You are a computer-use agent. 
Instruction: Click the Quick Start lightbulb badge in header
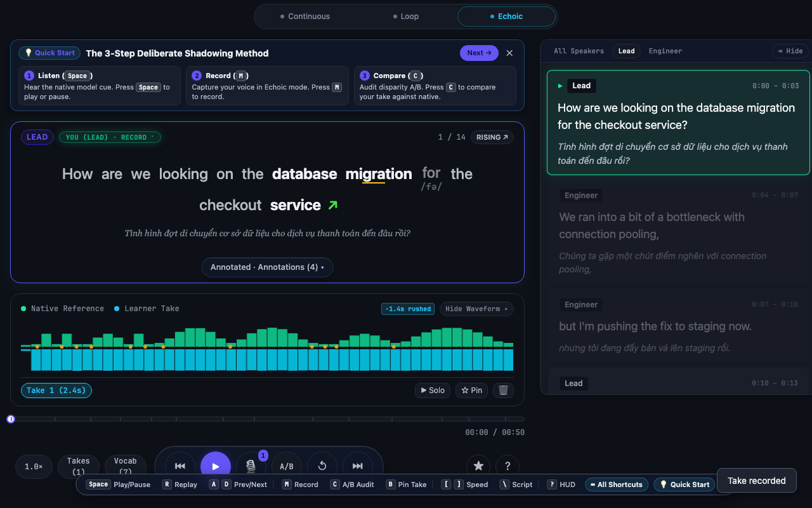click(49, 53)
